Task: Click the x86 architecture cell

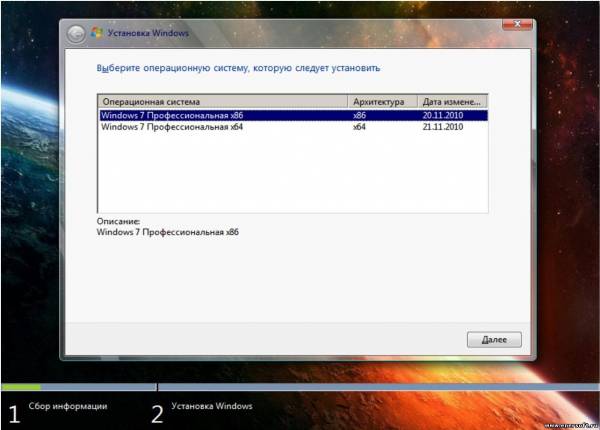Action: tap(359, 115)
